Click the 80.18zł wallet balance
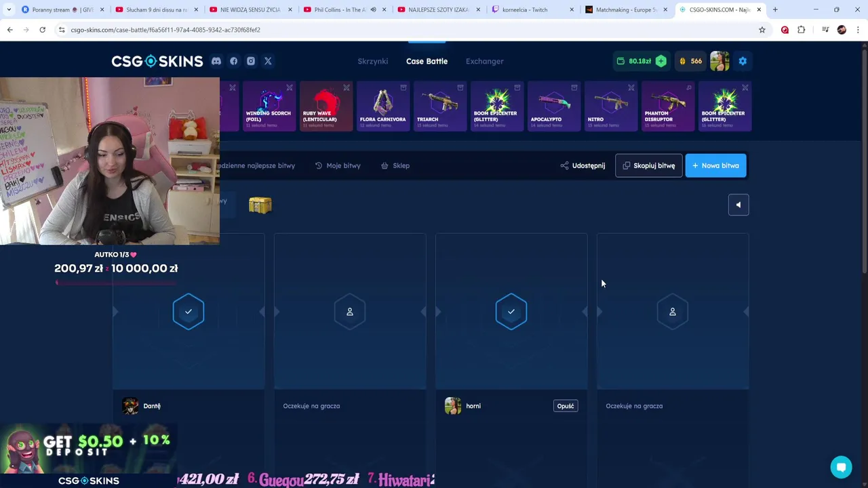This screenshot has height=488, width=868. coord(634,61)
